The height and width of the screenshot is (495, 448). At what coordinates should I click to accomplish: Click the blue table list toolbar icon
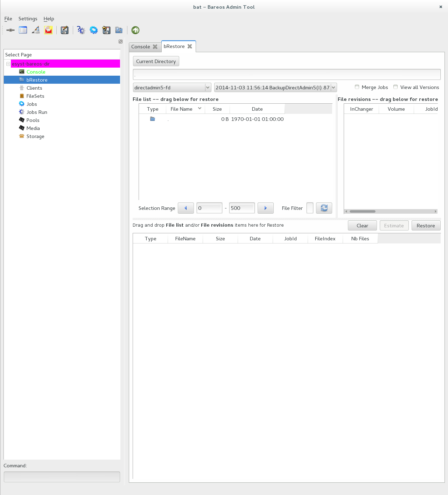point(23,30)
